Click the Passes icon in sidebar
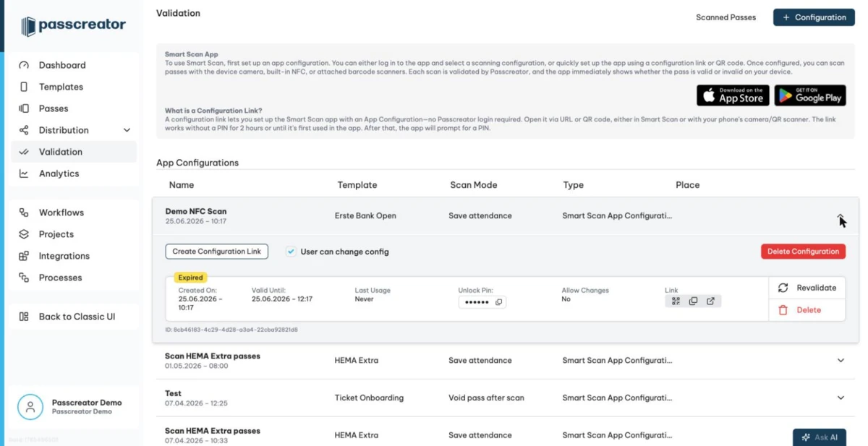This screenshot has width=868, height=446. tap(24, 108)
